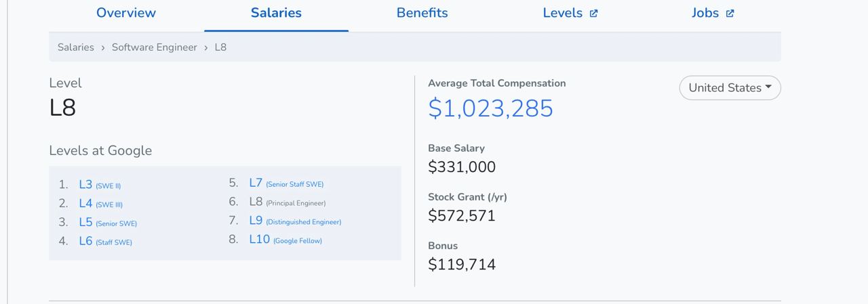Click the L8 breadcrumb entry
Screen dimensions: 868x304
pos(220,47)
